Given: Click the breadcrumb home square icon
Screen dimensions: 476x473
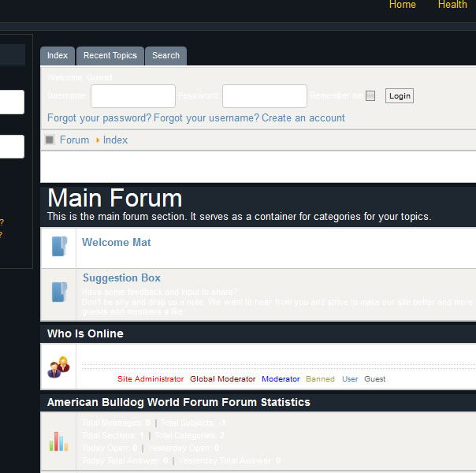Looking at the screenshot, I should pos(50,140).
